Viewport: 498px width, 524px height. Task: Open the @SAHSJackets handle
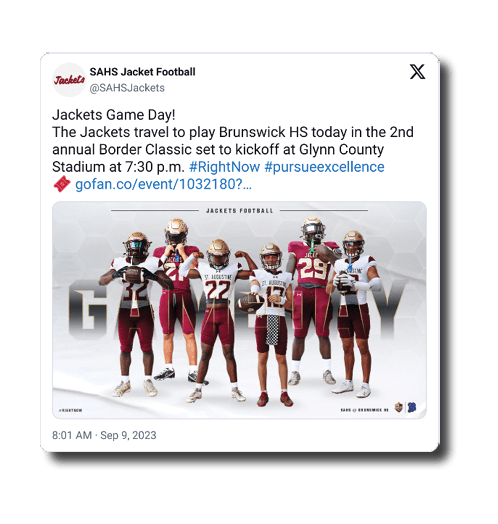[x=127, y=88]
